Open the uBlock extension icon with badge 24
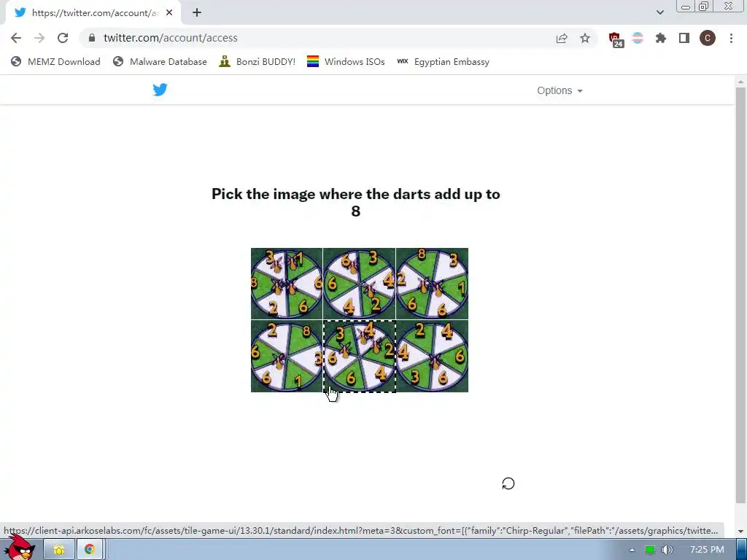 pos(616,39)
